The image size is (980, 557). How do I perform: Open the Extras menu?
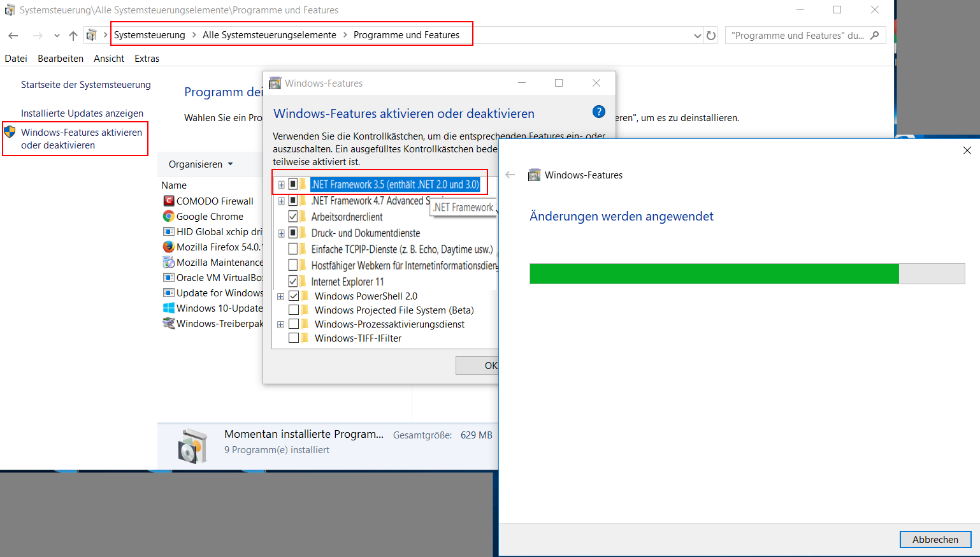click(x=147, y=58)
